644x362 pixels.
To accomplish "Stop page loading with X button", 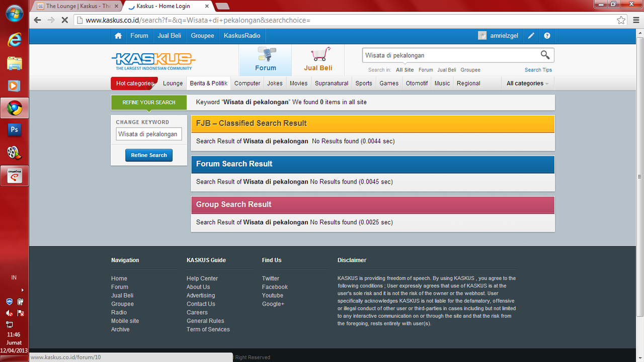I will click(65, 20).
